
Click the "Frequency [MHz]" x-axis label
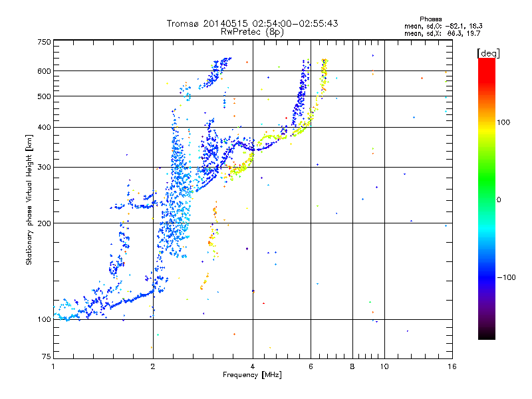(x=252, y=375)
